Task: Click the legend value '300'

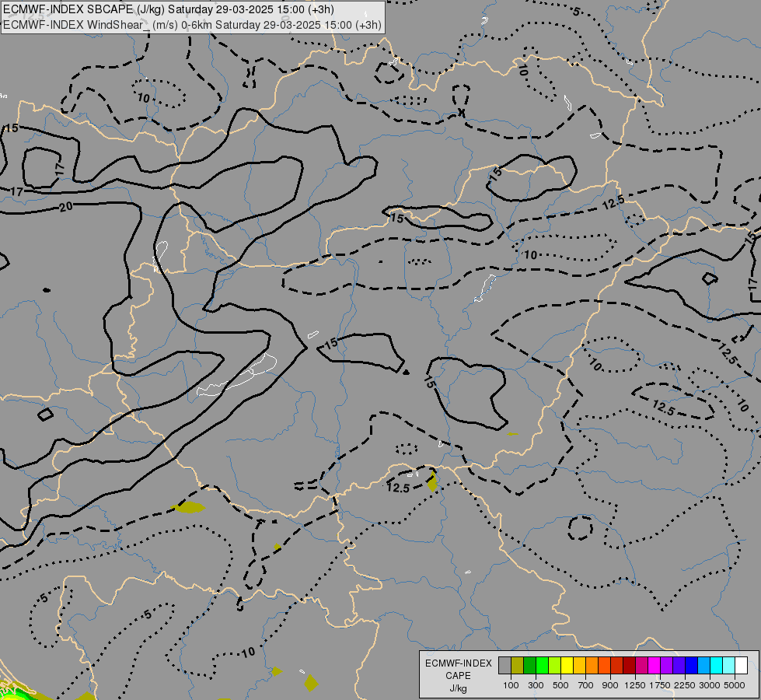Action: (x=536, y=685)
